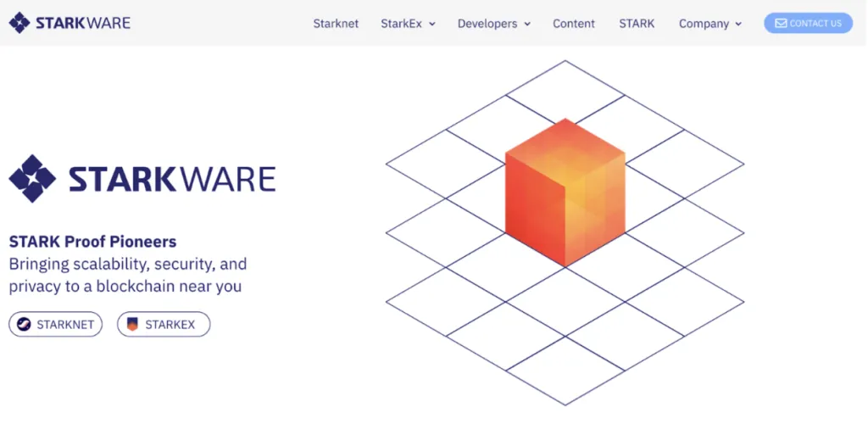This screenshot has height=435, width=868.
Task: Open the StarkEx menu item
Action: 401,24
